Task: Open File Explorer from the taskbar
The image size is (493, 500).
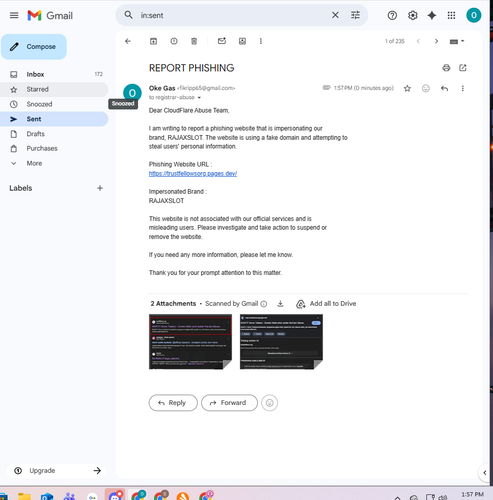Action: coord(24,496)
